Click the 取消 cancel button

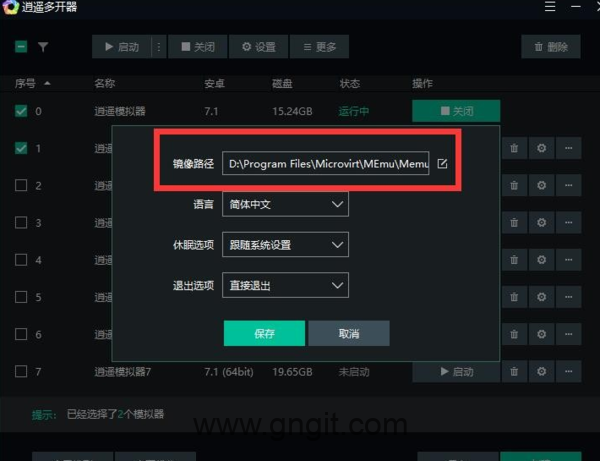pyautogui.click(x=349, y=333)
